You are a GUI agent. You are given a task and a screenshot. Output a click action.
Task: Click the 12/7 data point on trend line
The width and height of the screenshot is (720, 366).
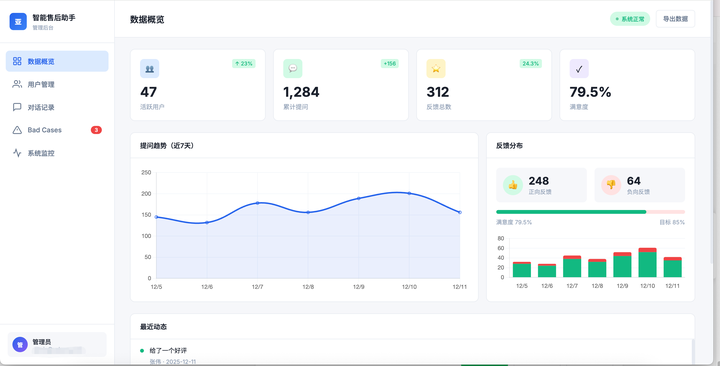pos(258,203)
